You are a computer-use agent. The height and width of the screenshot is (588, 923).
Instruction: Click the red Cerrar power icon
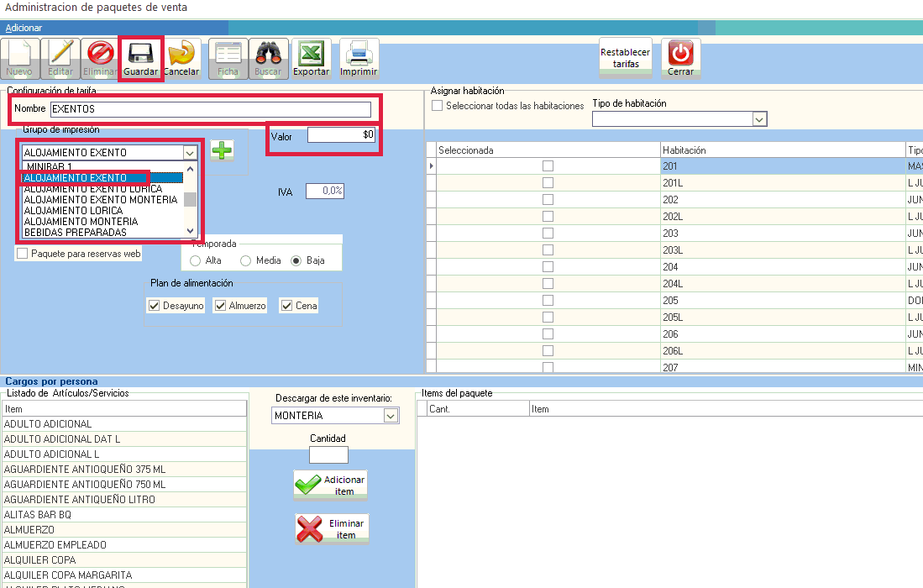(680, 55)
